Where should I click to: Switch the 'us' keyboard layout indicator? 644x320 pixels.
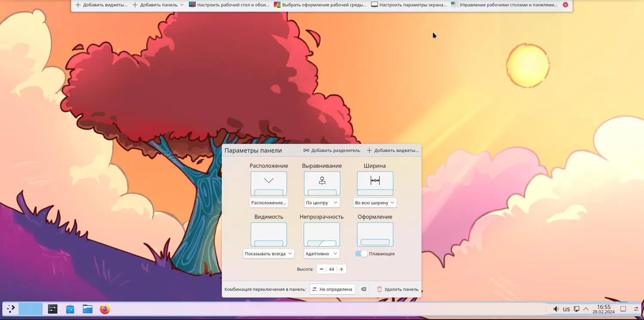click(x=566, y=309)
